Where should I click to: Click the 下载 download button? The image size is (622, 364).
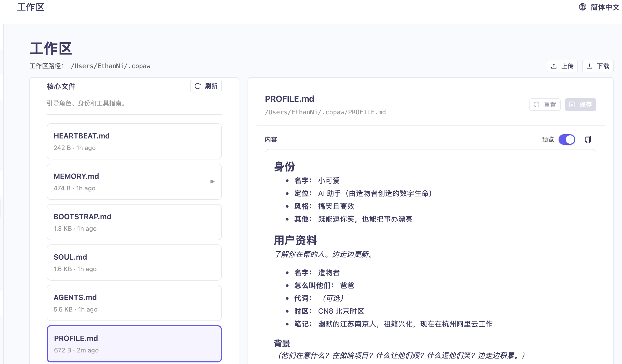[598, 66]
